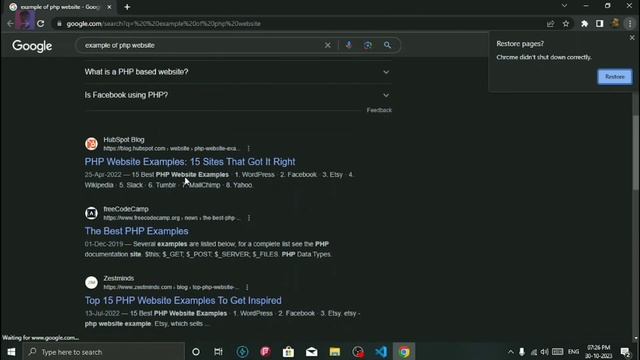This screenshot has height=360, width=640.
Task: Click the Zestminds site name
Action: point(118,278)
